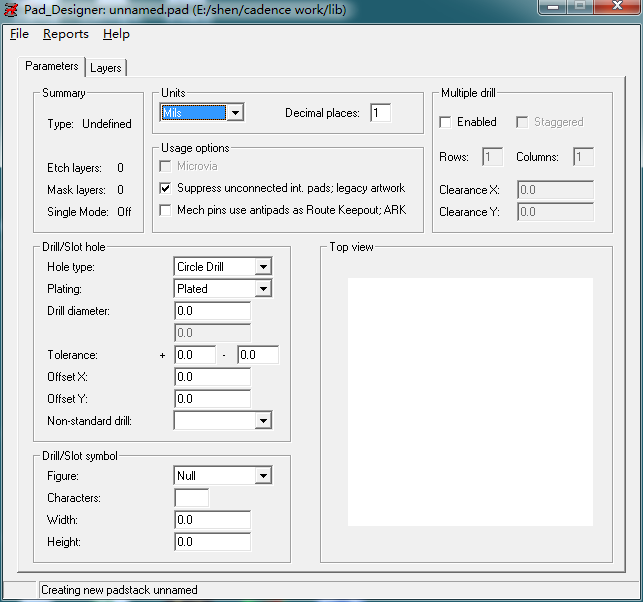
Task: Click the Top view preview area
Action: 470,402
